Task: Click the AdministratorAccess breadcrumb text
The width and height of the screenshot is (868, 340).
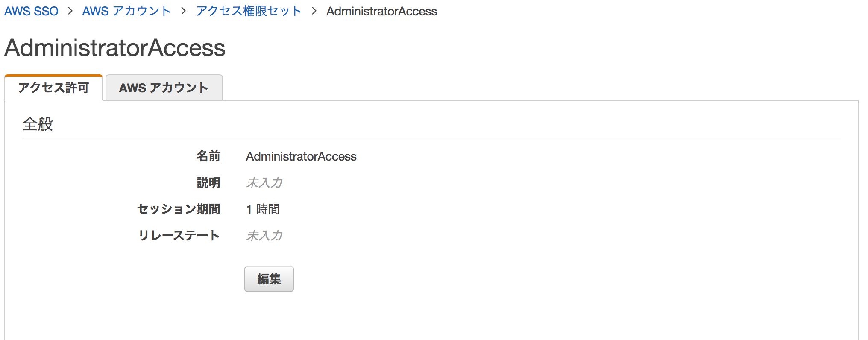Action: 381,12
